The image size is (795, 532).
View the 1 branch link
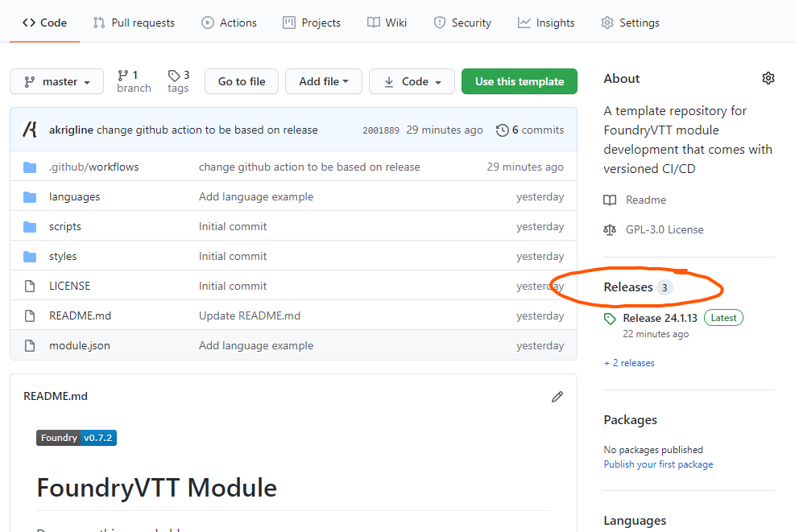[x=134, y=81]
